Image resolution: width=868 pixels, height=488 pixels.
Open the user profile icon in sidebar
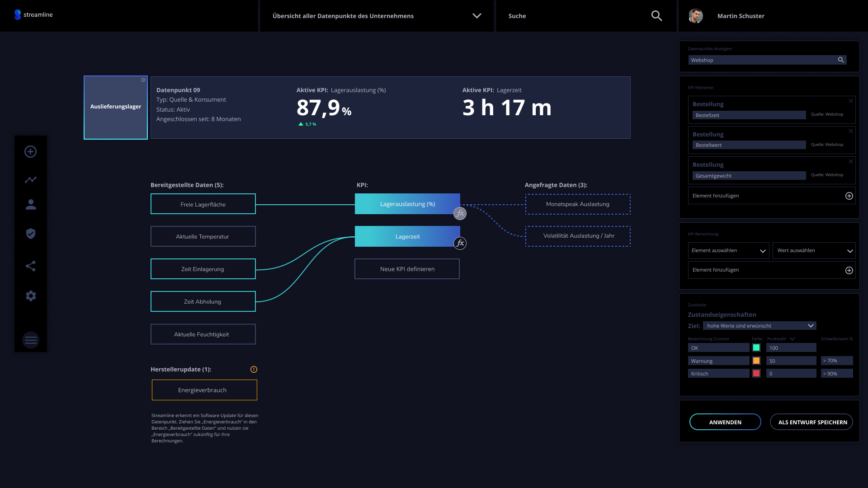point(31,205)
